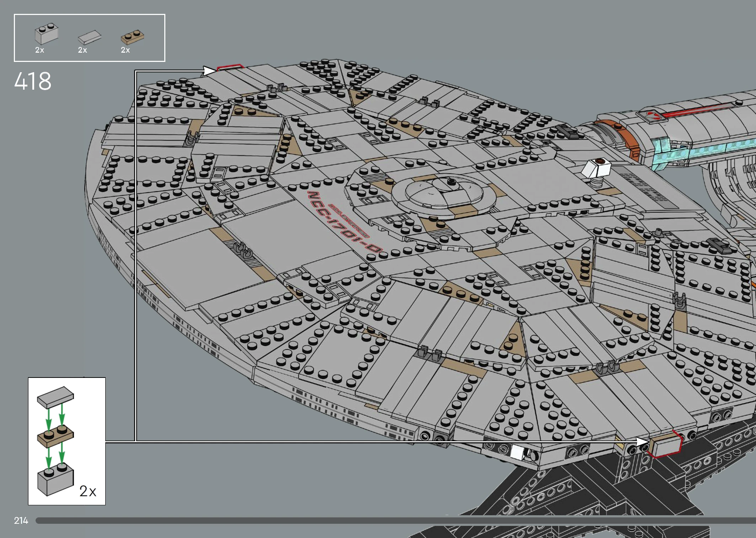Click the flat gray 1x2 tile part icon
756x538 pixels.
point(89,37)
